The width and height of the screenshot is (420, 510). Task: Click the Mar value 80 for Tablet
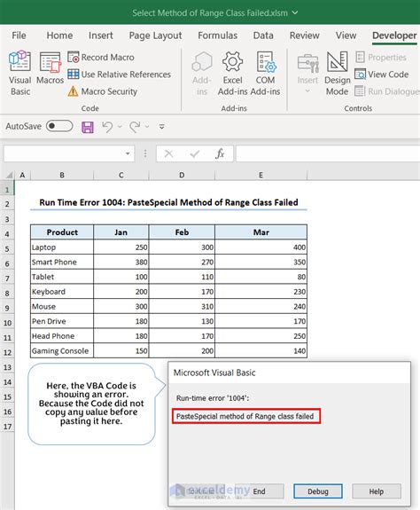pyautogui.click(x=261, y=277)
